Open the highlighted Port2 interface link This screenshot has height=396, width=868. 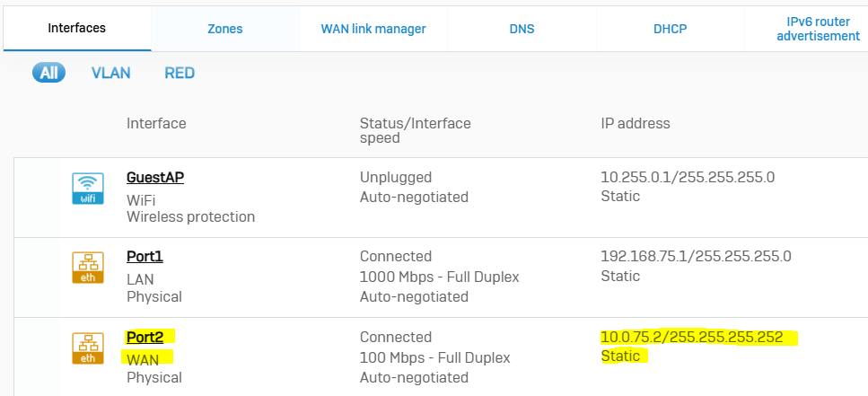tap(145, 338)
